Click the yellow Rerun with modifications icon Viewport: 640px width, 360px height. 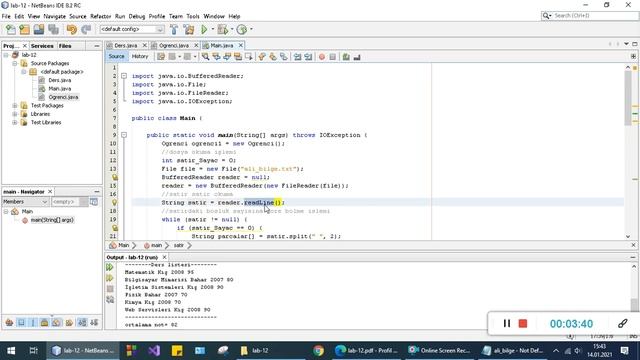pos(110,278)
